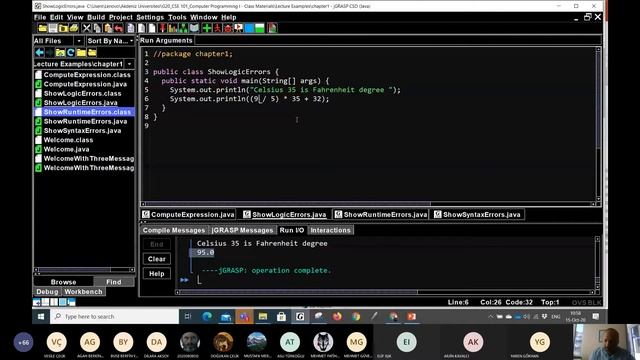
Task: Switch to the Workbench tab
Action: point(83,291)
